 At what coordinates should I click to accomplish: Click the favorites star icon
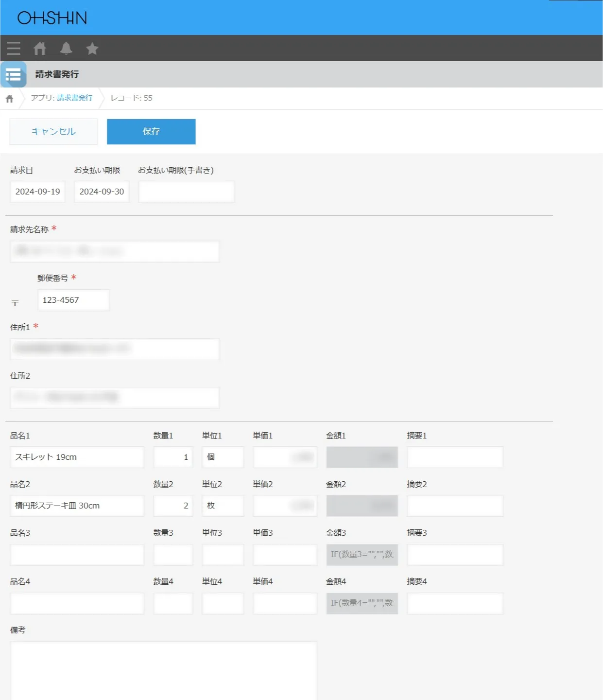coord(92,49)
